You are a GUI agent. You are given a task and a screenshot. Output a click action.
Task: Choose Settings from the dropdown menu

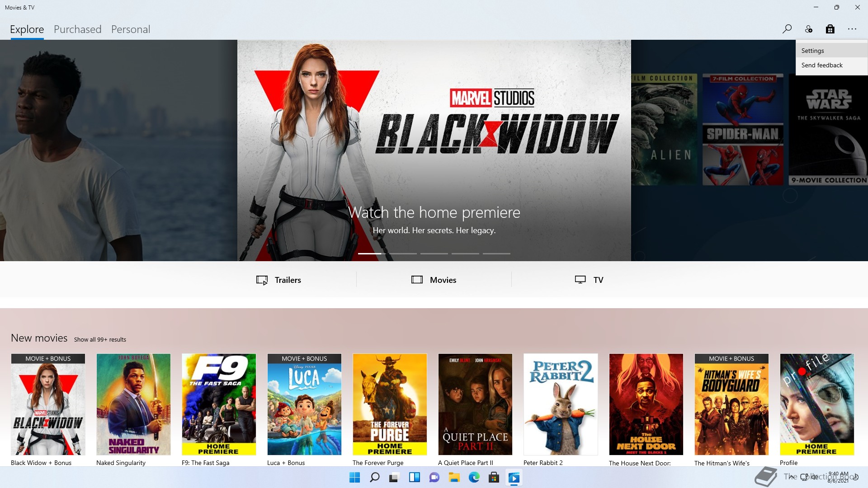pyautogui.click(x=831, y=51)
